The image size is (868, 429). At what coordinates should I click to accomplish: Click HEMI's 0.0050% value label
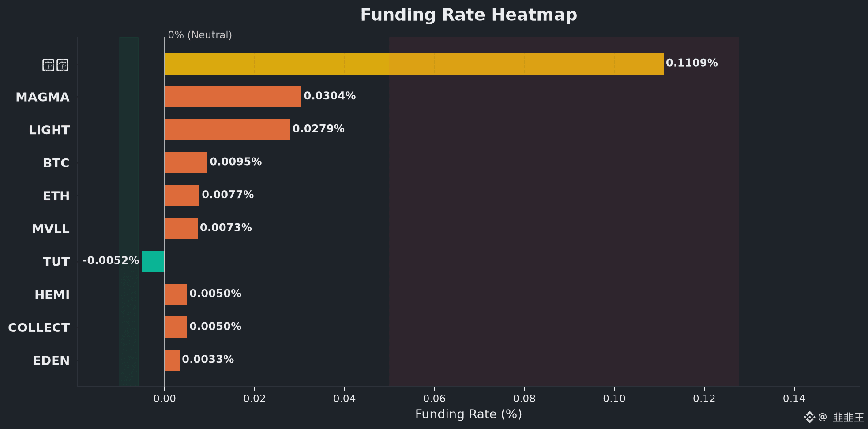pyautogui.click(x=215, y=294)
